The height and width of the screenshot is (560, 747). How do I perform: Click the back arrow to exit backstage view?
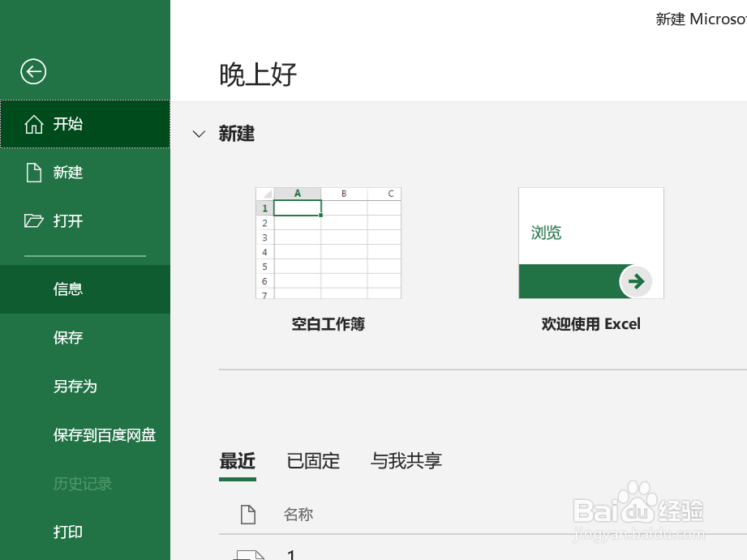(32, 71)
